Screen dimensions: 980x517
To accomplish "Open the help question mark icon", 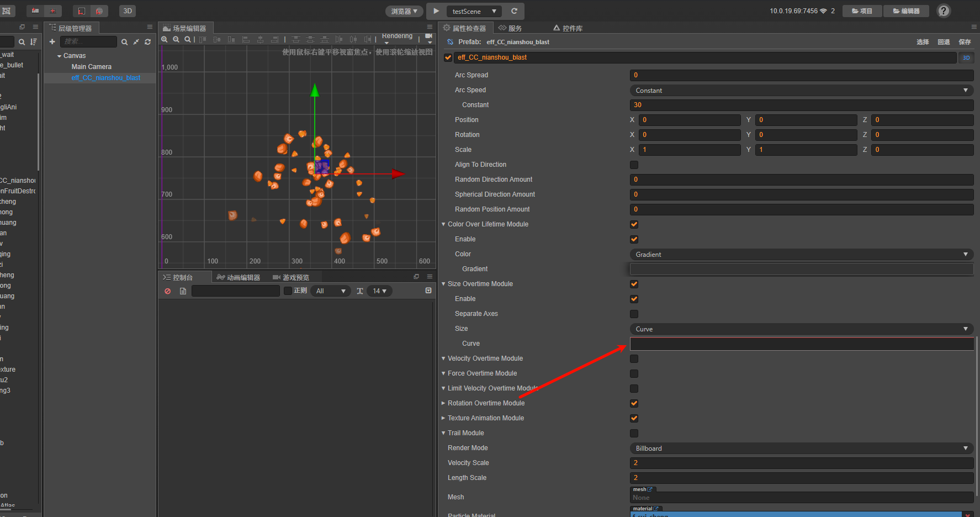I will (944, 11).
